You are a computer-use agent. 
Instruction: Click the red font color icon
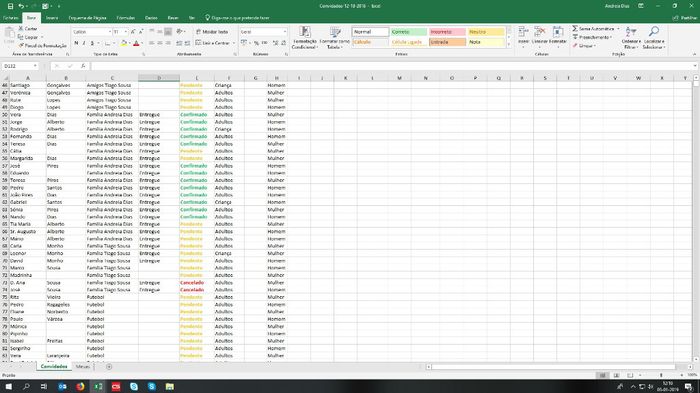click(x=137, y=43)
